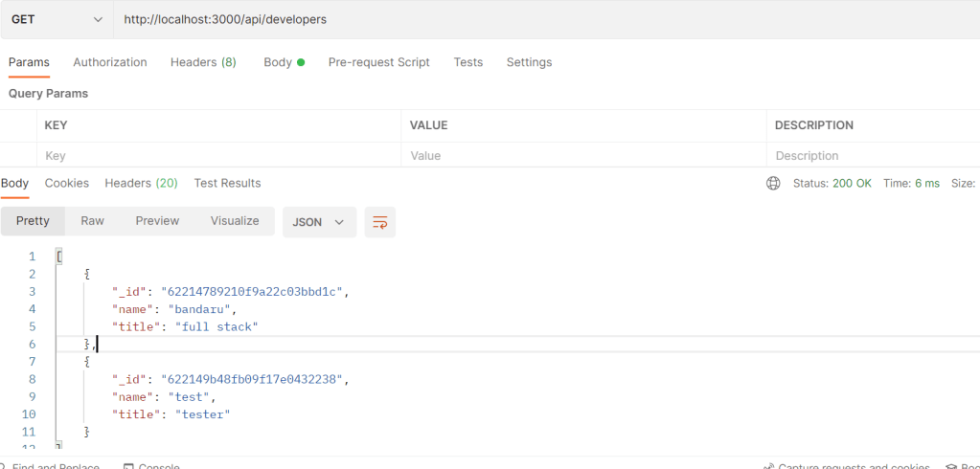The image size is (980, 469).
Task: Click the Description query param field
Action: pos(872,155)
